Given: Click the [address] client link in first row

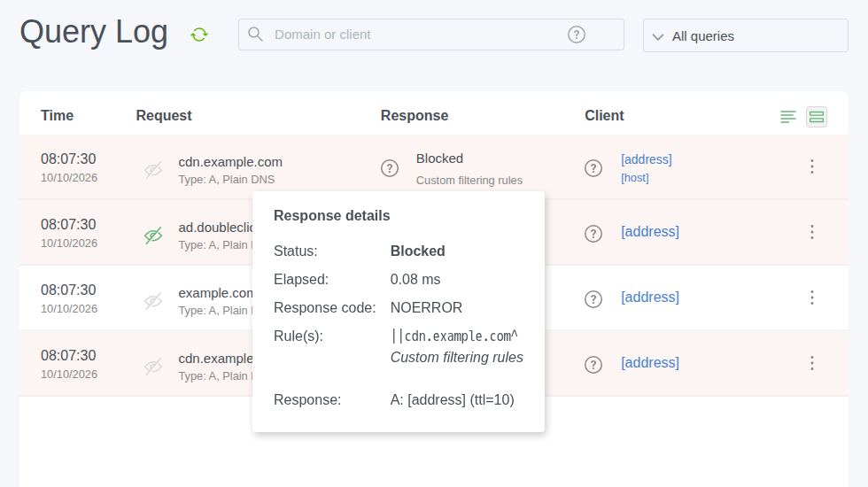Looking at the screenshot, I should (646, 159).
